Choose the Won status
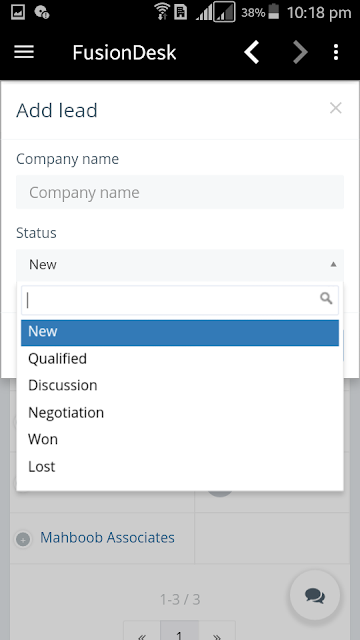360x640 pixels. 180,440
